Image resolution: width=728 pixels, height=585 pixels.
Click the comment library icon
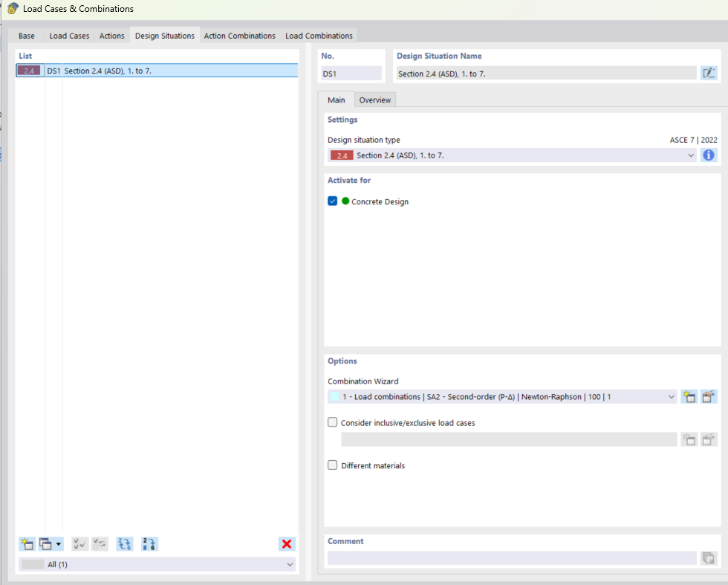point(709,557)
